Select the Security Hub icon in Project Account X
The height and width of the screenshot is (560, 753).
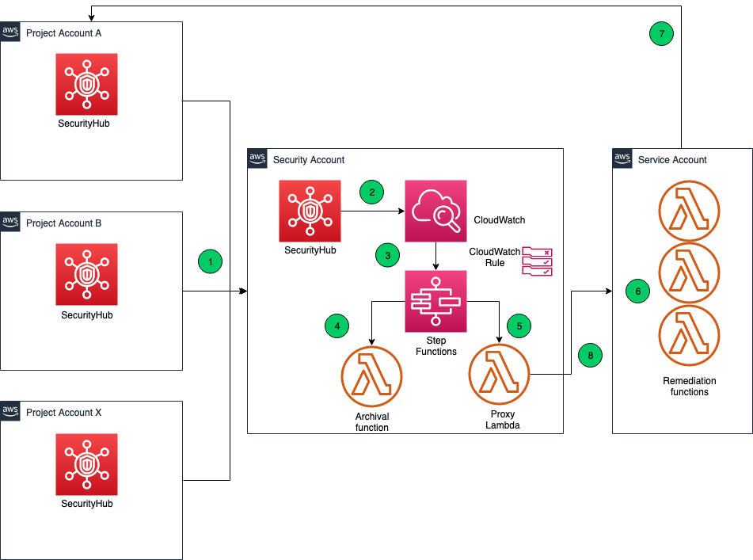86,464
